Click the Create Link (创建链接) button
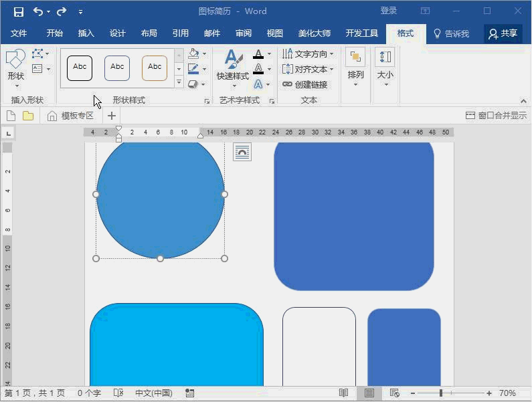 [305, 85]
